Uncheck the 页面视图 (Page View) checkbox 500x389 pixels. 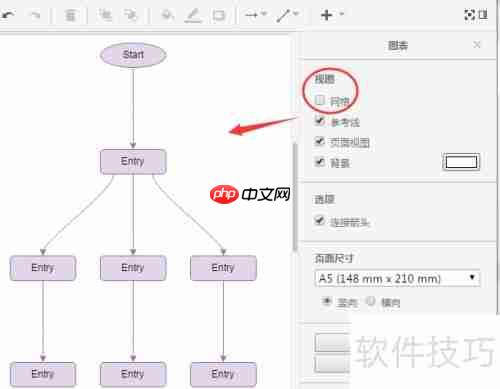[320, 141]
